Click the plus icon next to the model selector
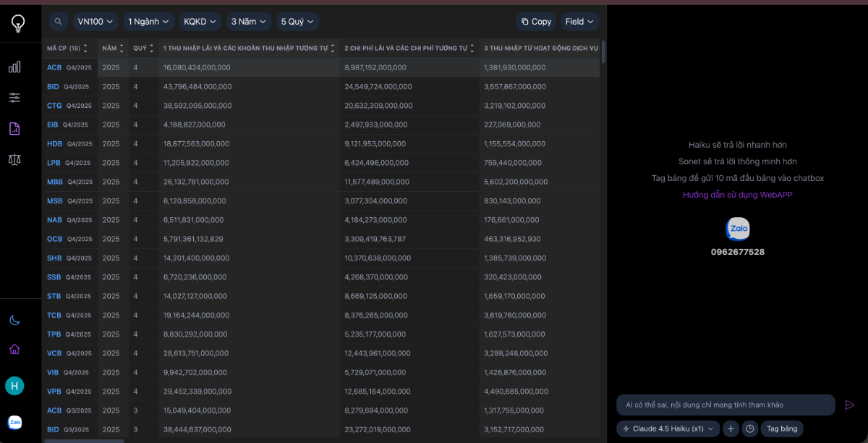868x443 pixels. point(731,429)
